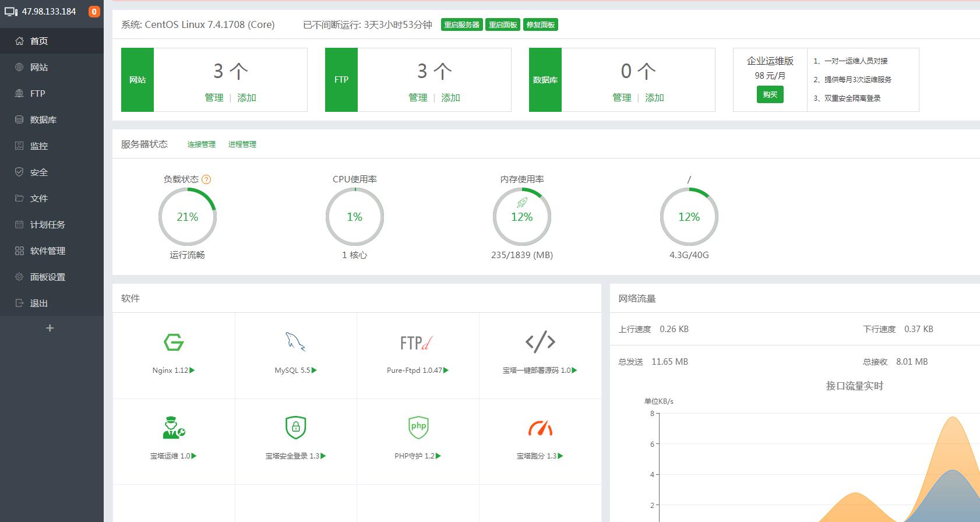Image resolution: width=980 pixels, height=522 pixels.
Task: Click 添加 in the FTP card
Action: coord(450,98)
